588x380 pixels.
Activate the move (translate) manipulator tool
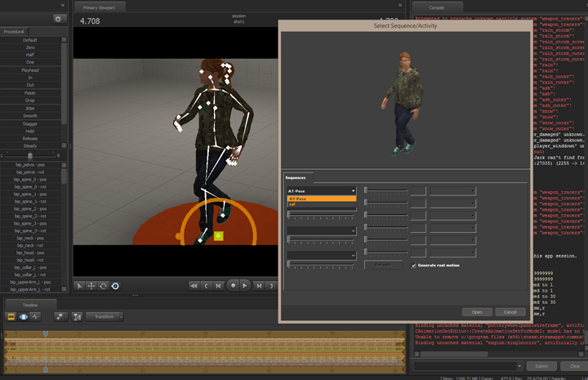tap(91, 286)
